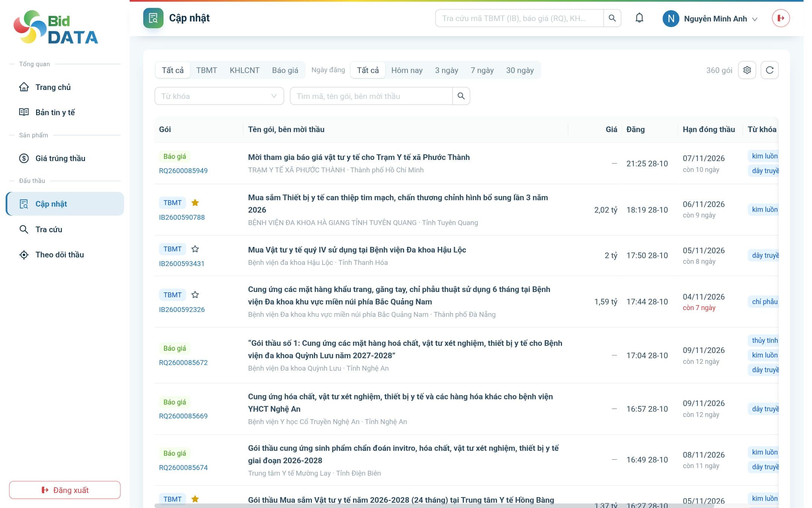
Task: Unstar package IB2600590788
Action: (x=195, y=203)
